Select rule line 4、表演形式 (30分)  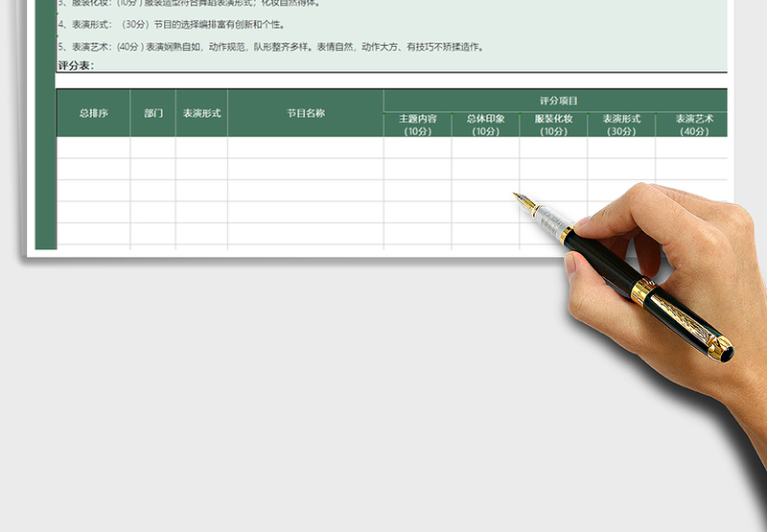coord(172,25)
